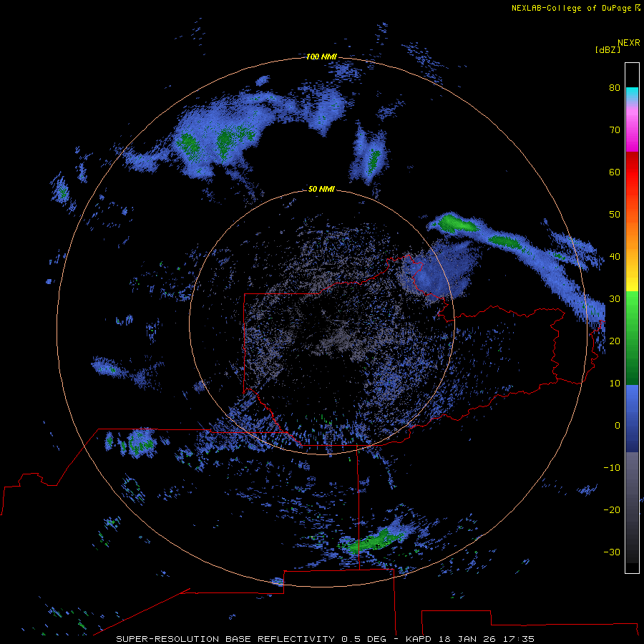The height and width of the screenshot is (644, 644).
Task: Click the NEXR label above the color scale
Action: pos(629,43)
